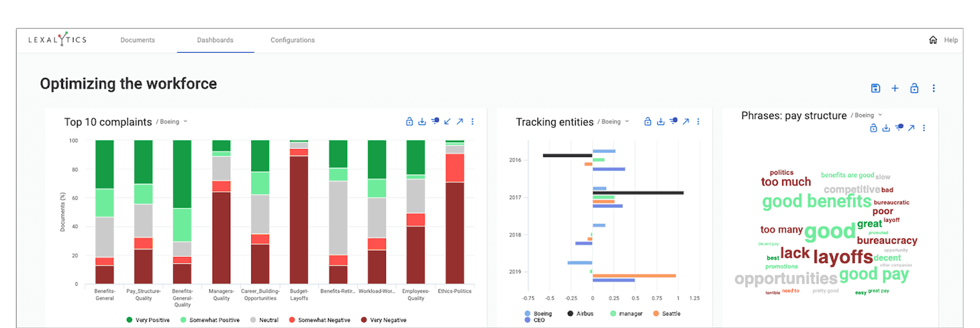The width and height of the screenshot is (980, 328).
Task: Open filter icon on Tracking entities widget
Action: click(673, 121)
